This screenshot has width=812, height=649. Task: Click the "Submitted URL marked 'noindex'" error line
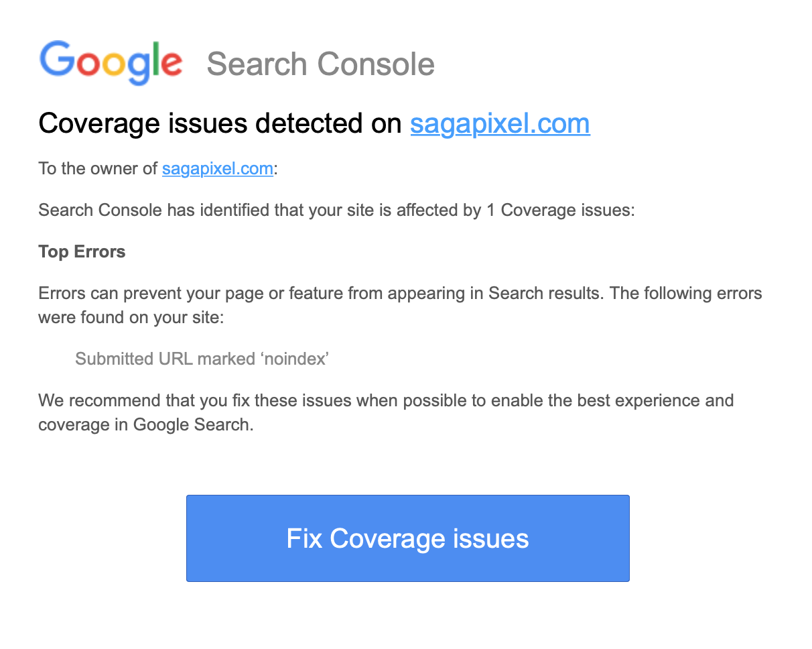click(202, 359)
